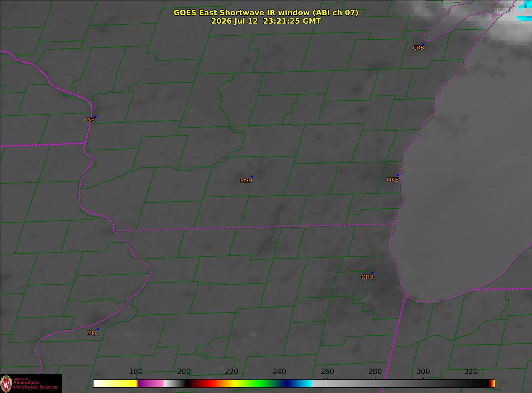Viewport: 532px width, 393px height.
Task: Click the orange-red end of the color bar
Action: (x=493, y=383)
